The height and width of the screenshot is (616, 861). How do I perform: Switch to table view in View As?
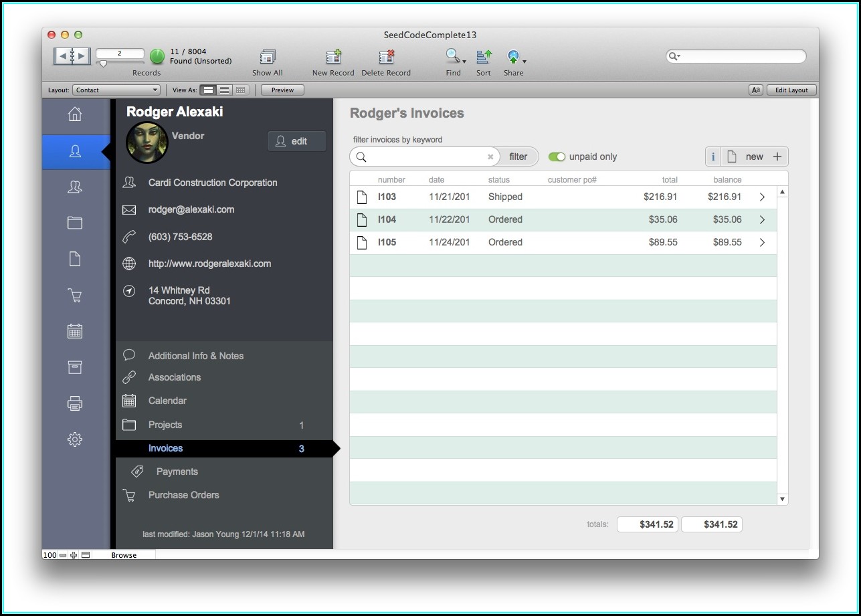(x=241, y=90)
